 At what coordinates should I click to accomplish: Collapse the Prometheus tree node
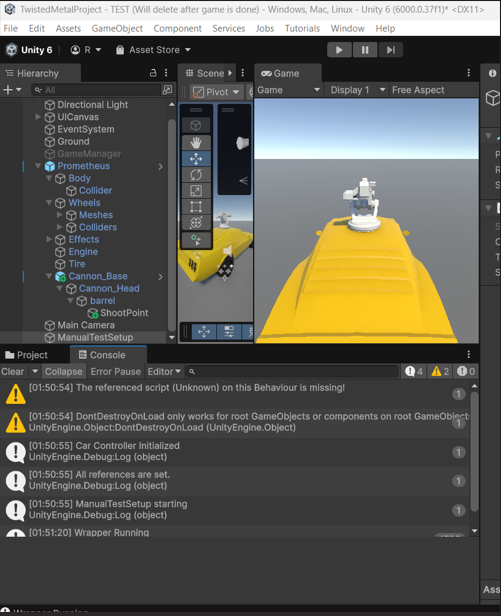click(38, 166)
